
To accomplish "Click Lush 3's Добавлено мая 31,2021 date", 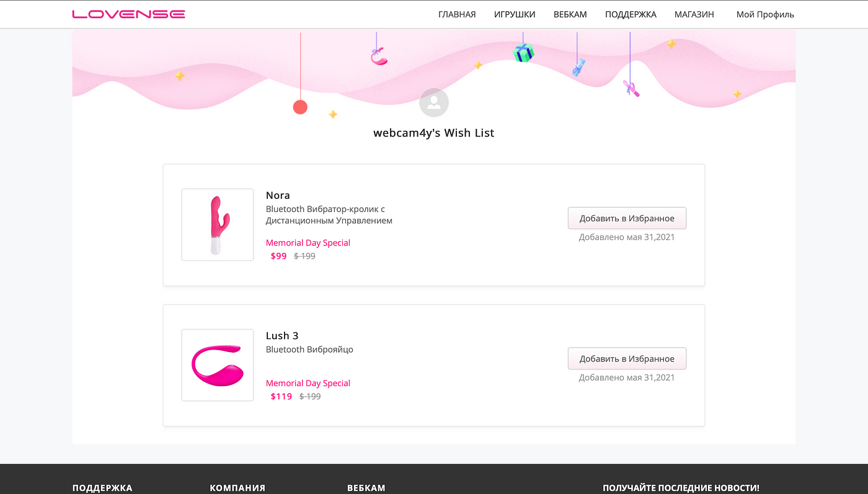I will (x=627, y=377).
